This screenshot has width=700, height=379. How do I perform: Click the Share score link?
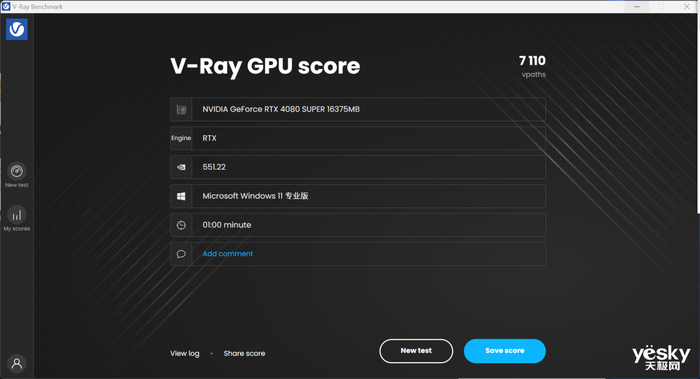click(244, 353)
